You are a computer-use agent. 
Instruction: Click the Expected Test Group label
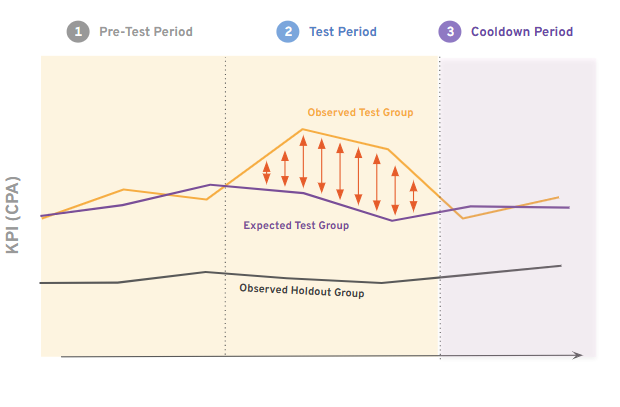296,226
